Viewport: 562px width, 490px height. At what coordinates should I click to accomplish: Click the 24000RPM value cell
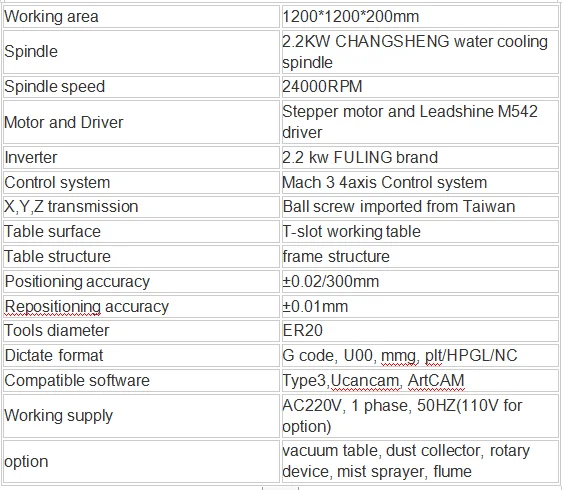point(420,87)
